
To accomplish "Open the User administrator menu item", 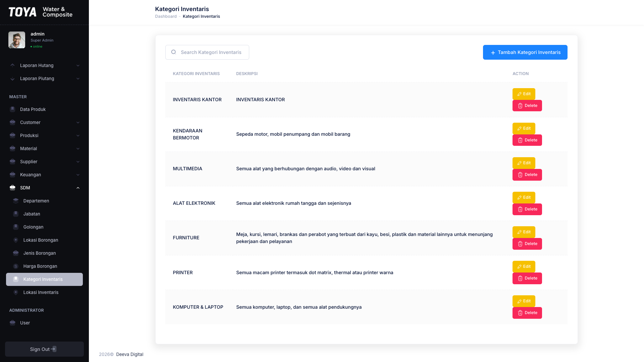I will click(44, 323).
